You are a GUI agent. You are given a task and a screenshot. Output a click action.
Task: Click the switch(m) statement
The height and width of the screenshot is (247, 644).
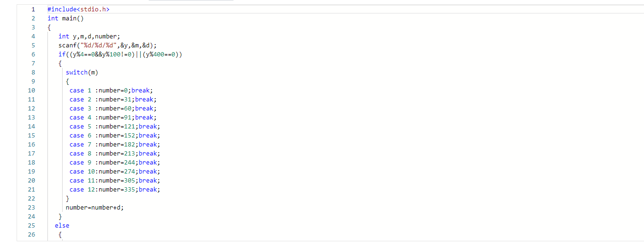[x=82, y=72]
